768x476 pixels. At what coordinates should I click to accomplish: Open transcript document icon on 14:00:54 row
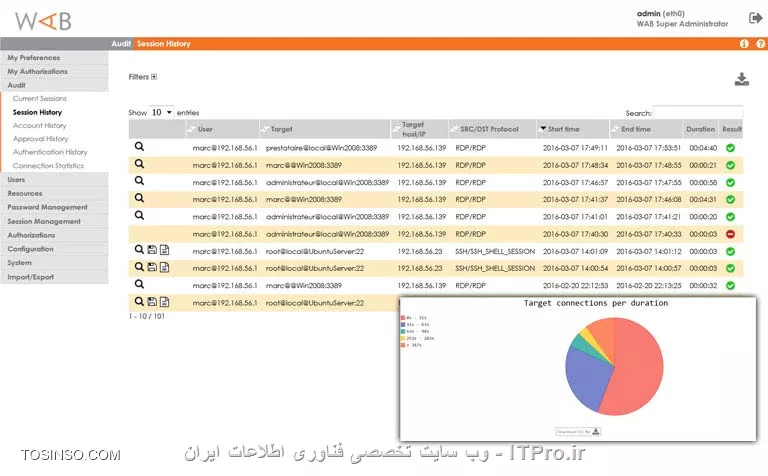164,267
